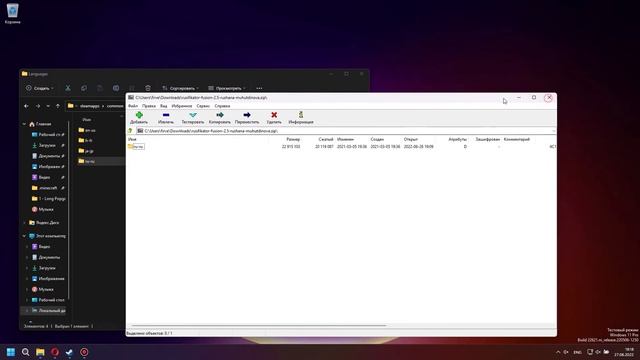
Task: Click the Copy icon in Explorer toolbar
Action: tap(84, 88)
